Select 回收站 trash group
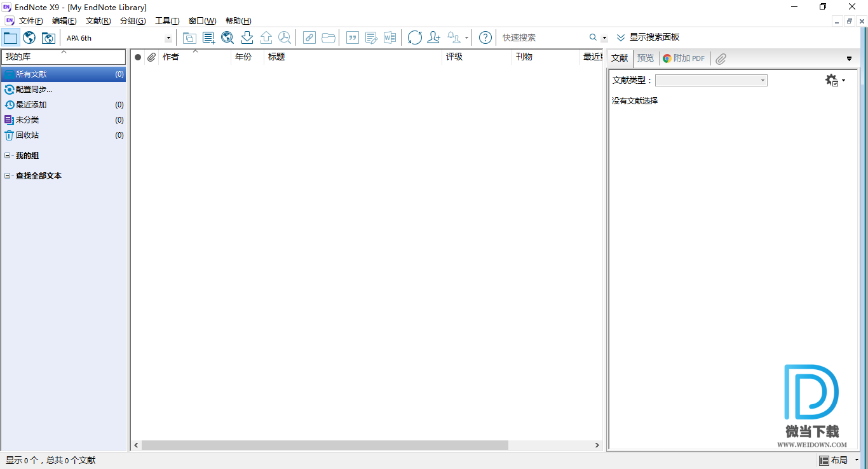Image resolution: width=868 pixels, height=469 pixels. [x=64, y=135]
